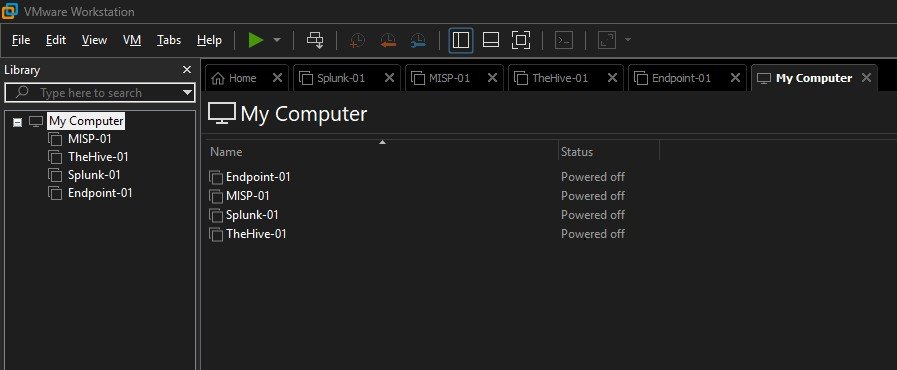Viewport: 897px width, 370px height.
Task: Click the Powered off status of MISP-01
Action: (593, 196)
